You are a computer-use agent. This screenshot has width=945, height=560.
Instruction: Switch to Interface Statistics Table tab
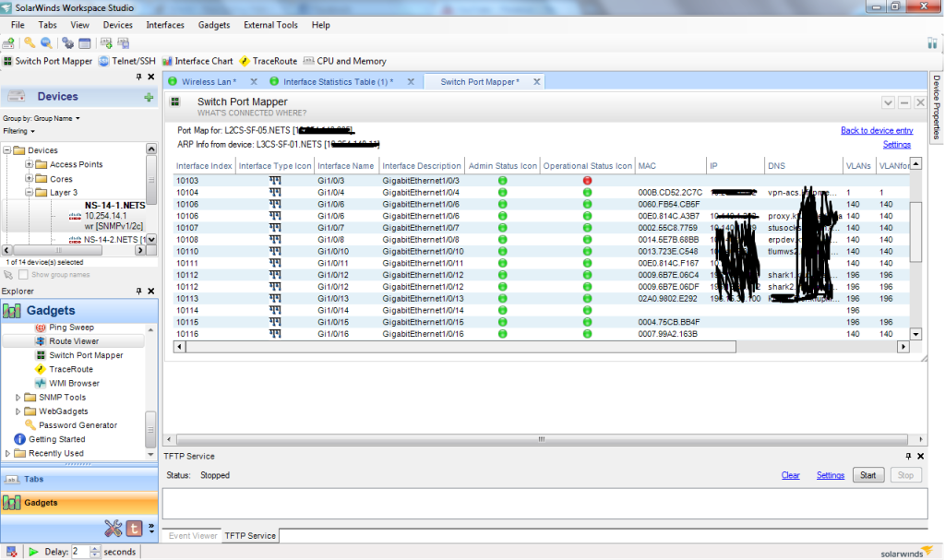pyautogui.click(x=338, y=82)
